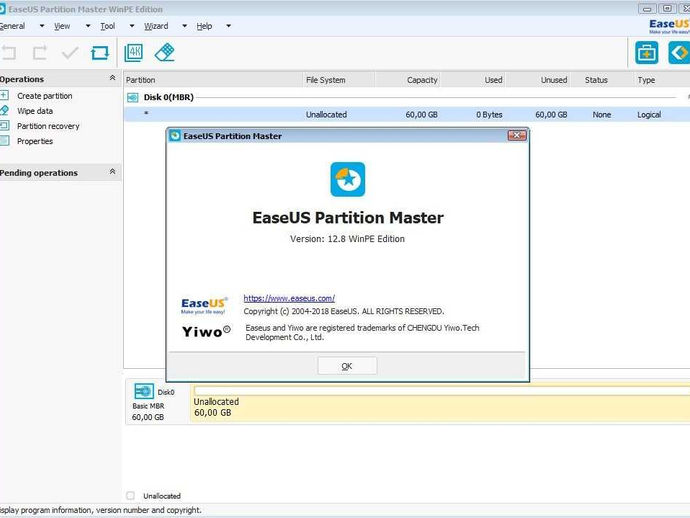
Task: Click the Partition Master app icon in dialog
Action: (348, 180)
